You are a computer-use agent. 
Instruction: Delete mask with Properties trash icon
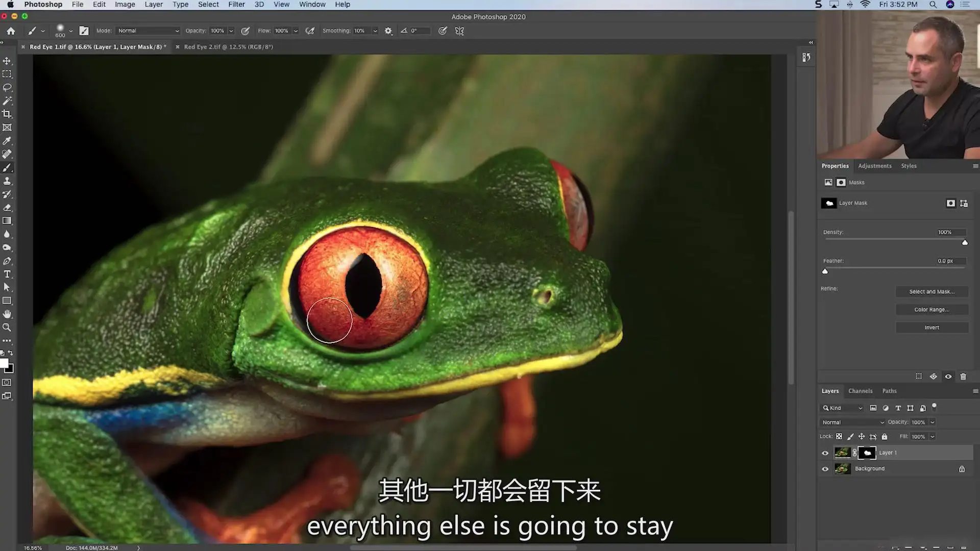pos(963,377)
